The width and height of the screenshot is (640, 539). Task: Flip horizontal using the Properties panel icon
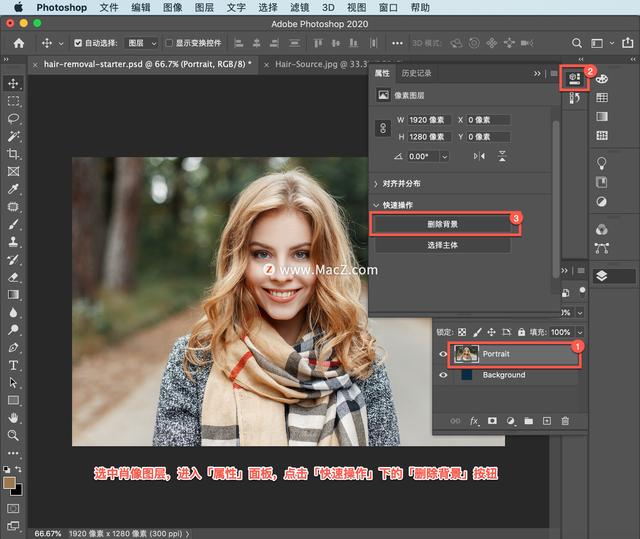click(x=479, y=156)
